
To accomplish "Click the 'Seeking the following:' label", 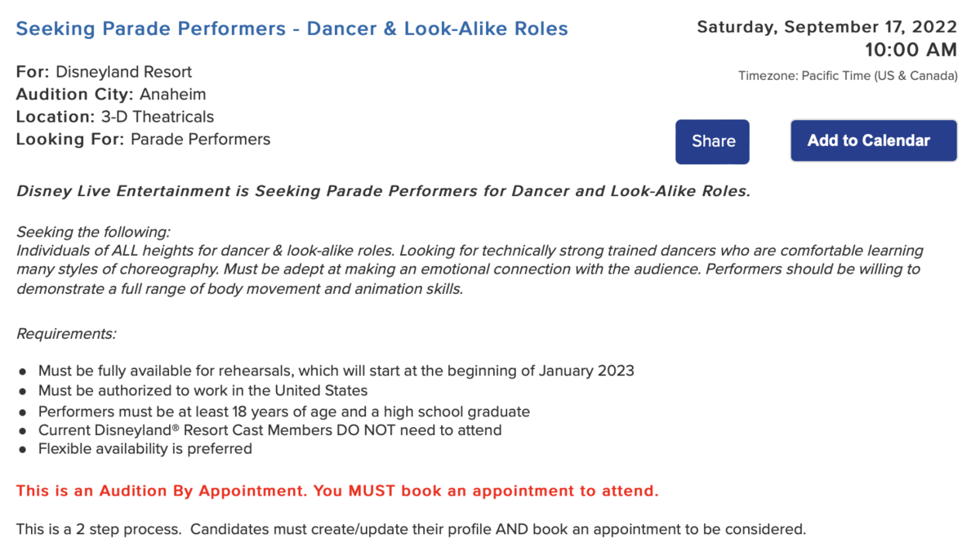I will pyautogui.click(x=93, y=233).
